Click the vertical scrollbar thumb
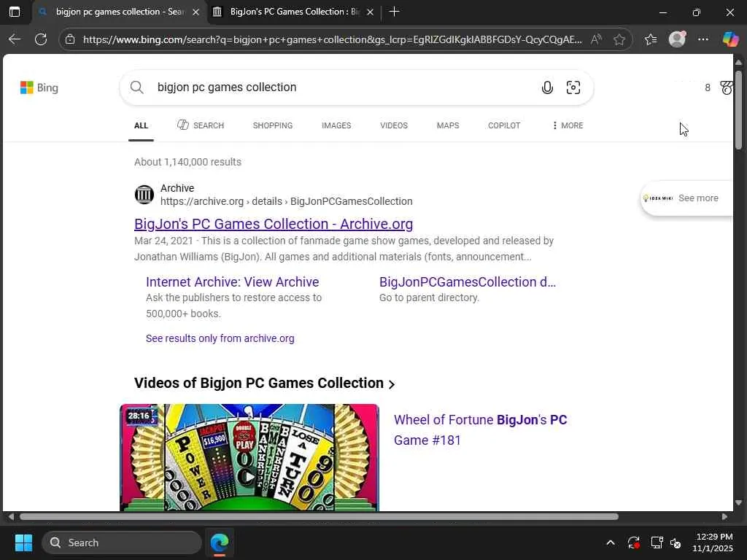The width and height of the screenshot is (747, 560). (x=738, y=111)
